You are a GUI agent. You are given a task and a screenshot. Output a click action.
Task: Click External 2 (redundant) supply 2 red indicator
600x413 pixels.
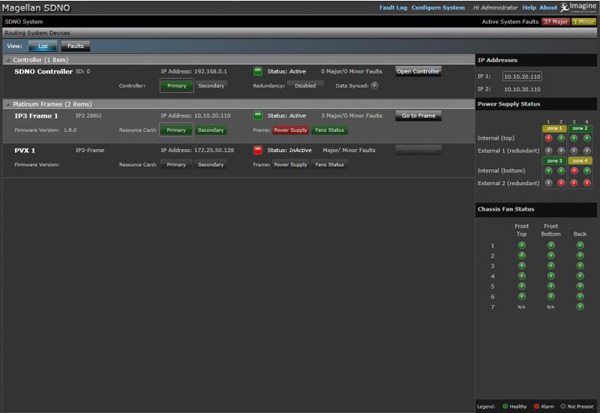tap(561, 183)
